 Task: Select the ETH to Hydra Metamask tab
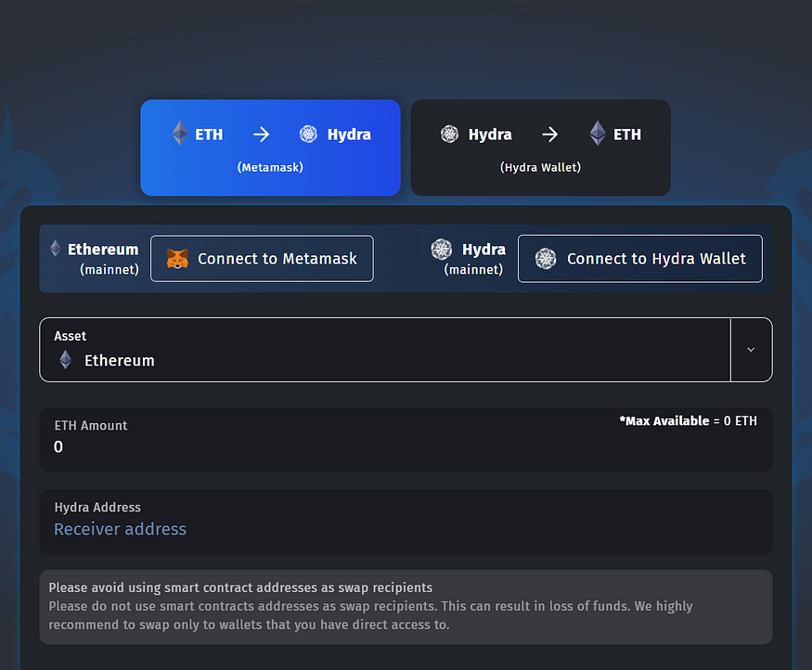coord(270,148)
